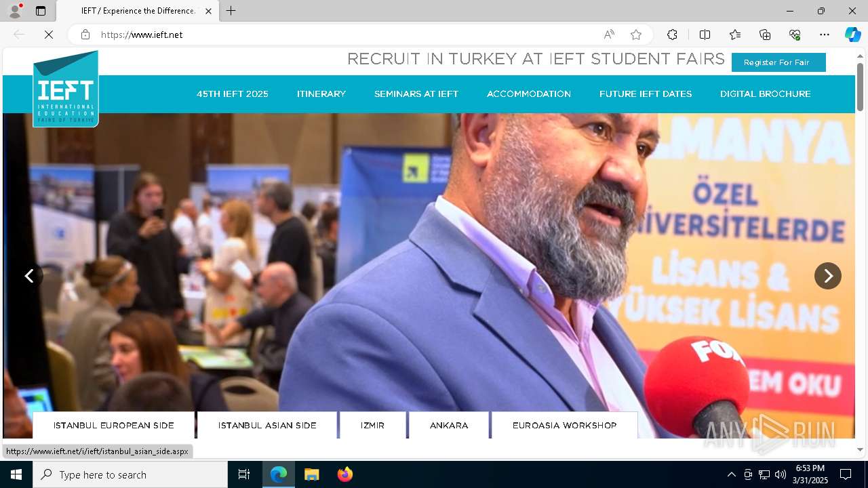Image resolution: width=868 pixels, height=488 pixels.
Task: Select EUROASIA WORKSHOP link
Action: coord(565,426)
